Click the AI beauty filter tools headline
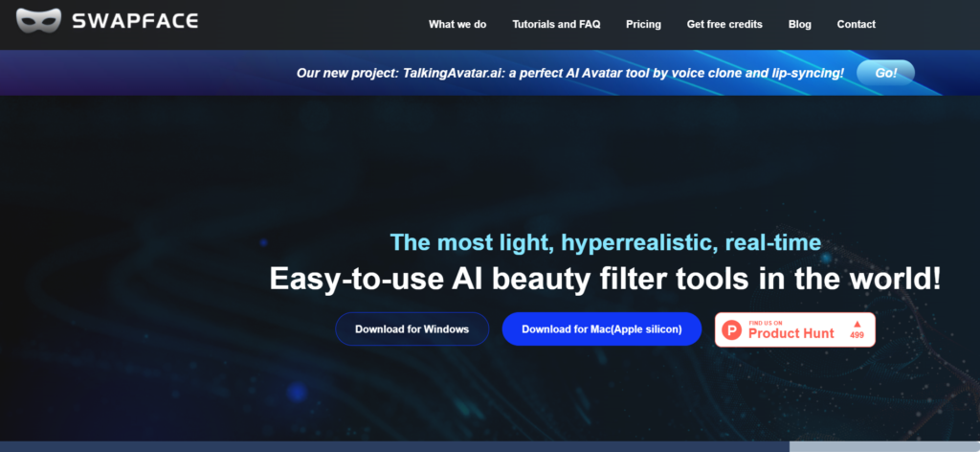 tap(605, 279)
